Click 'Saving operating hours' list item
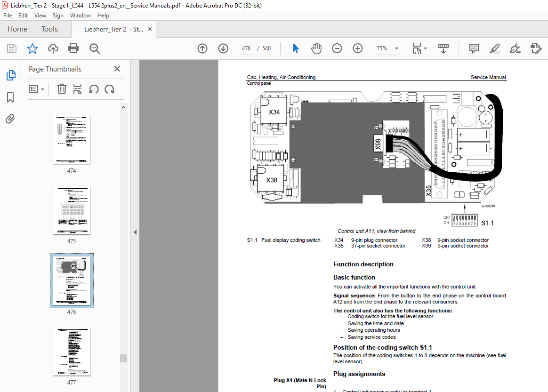The height and width of the screenshot is (392, 548). click(x=374, y=330)
